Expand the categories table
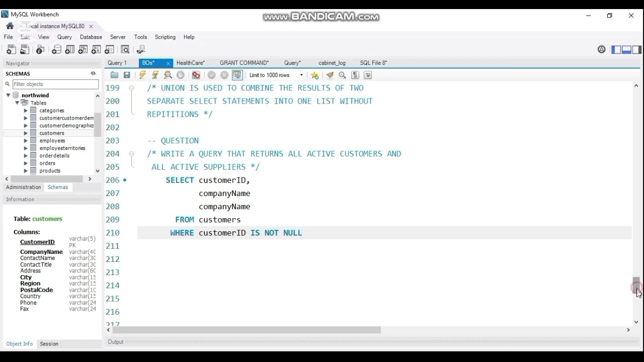This screenshot has height=362, width=644. [x=26, y=111]
